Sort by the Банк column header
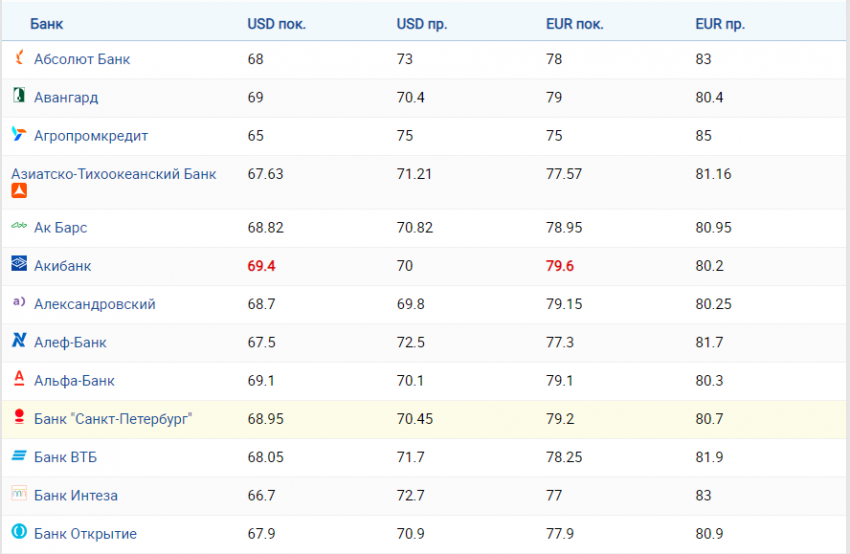This screenshot has width=850, height=554. [x=47, y=24]
